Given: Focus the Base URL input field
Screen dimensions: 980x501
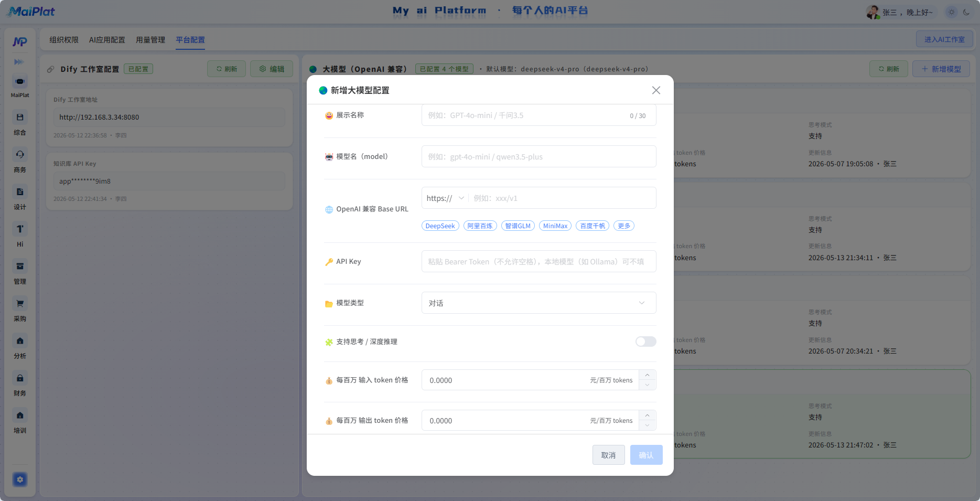Looking at the screenshot, I should (x=561, y=198).
